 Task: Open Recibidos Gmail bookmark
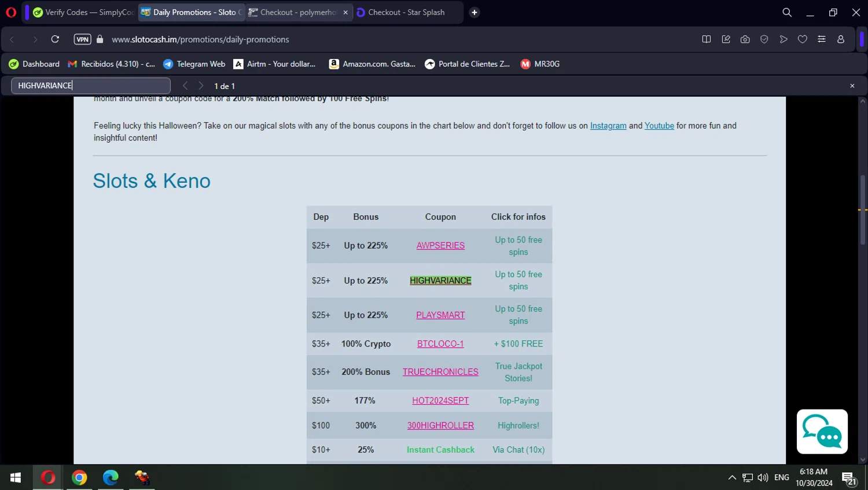(x=112, y=64)
